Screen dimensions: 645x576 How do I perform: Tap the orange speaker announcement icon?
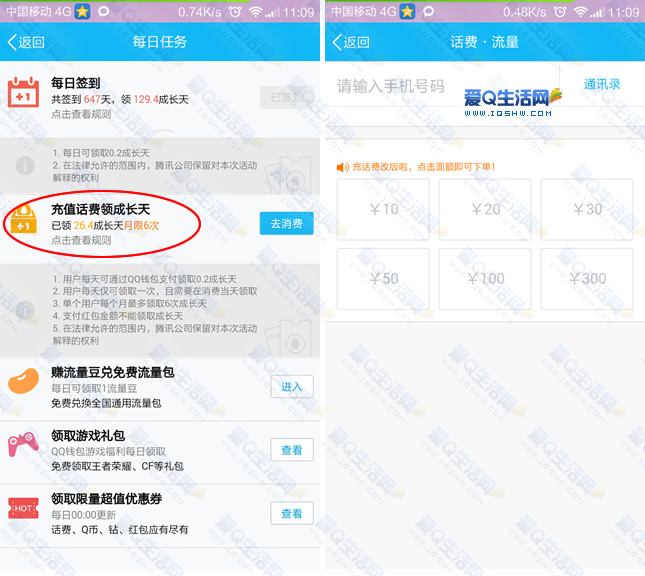point(343,167)
